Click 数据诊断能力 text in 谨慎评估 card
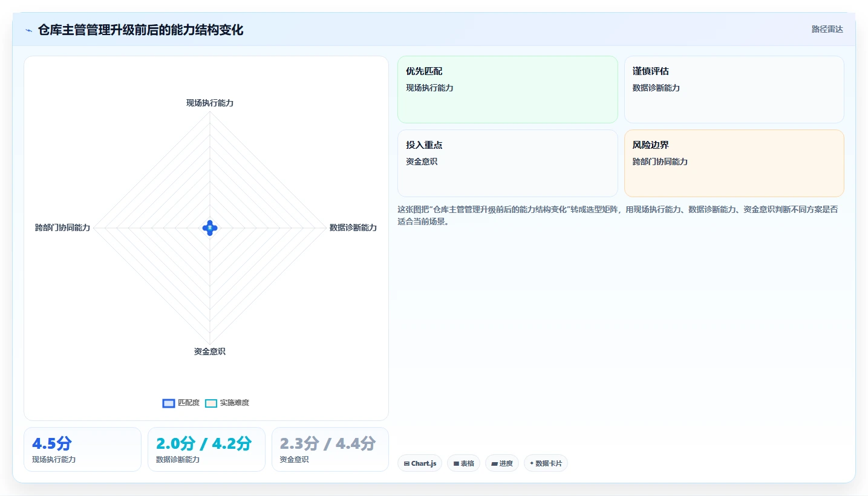Screen dimensions: 868x496 [656, 88]
